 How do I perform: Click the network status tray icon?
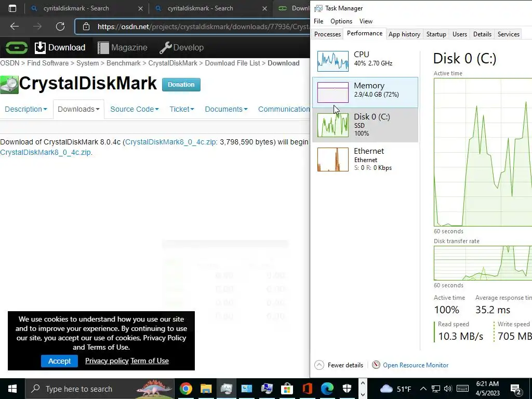click(x=436, y=389)
